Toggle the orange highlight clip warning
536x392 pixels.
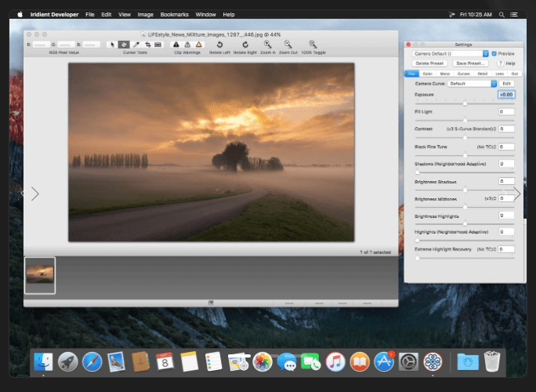tap(198, 45)
